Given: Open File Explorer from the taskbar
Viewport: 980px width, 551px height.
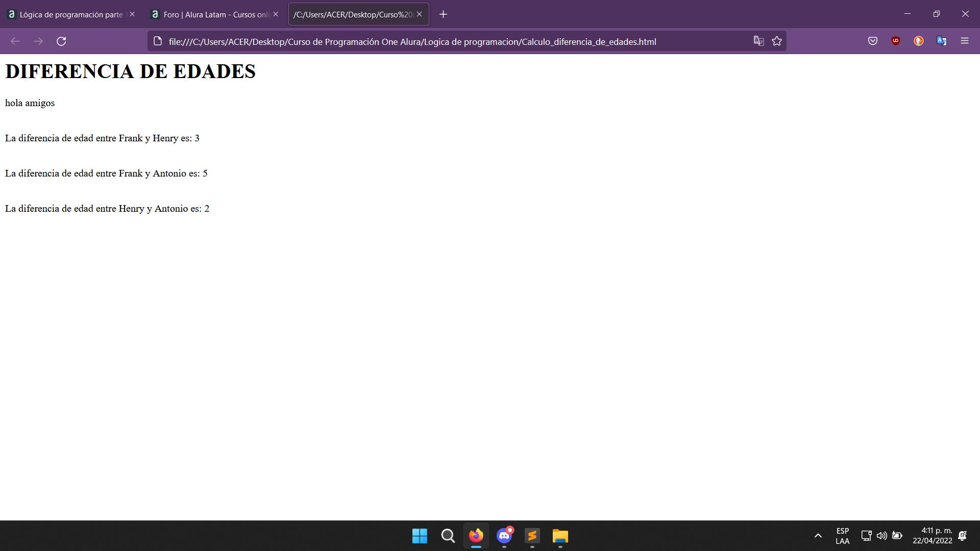Looking at the screenshot, I should (560, 536).
